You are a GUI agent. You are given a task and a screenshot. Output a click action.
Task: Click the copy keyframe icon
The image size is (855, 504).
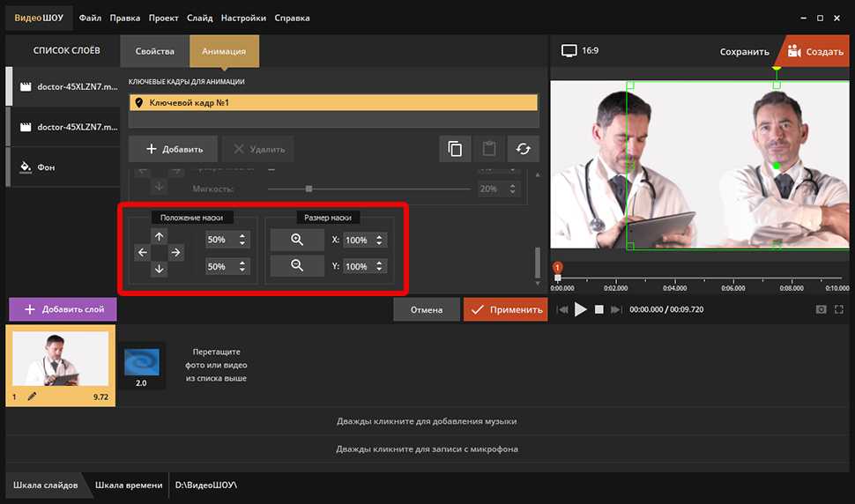tap(455, 149)
